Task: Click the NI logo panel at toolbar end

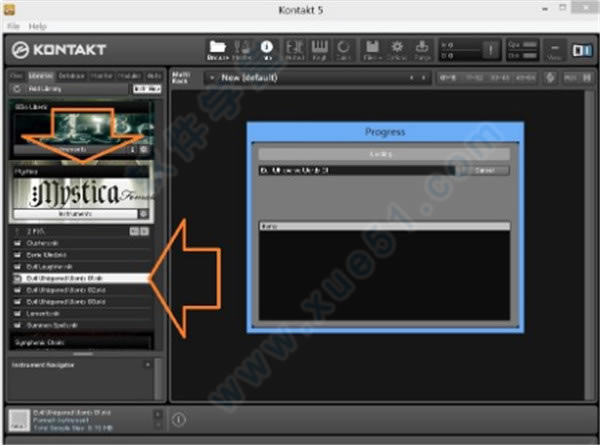Action: (x=582, y=50)
